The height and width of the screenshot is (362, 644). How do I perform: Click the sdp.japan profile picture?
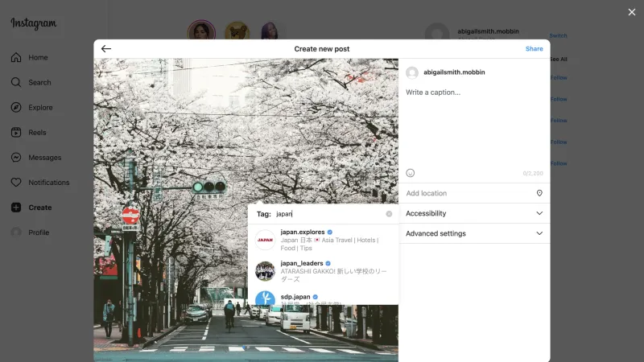pyautogui.click(x=265, y=298)
